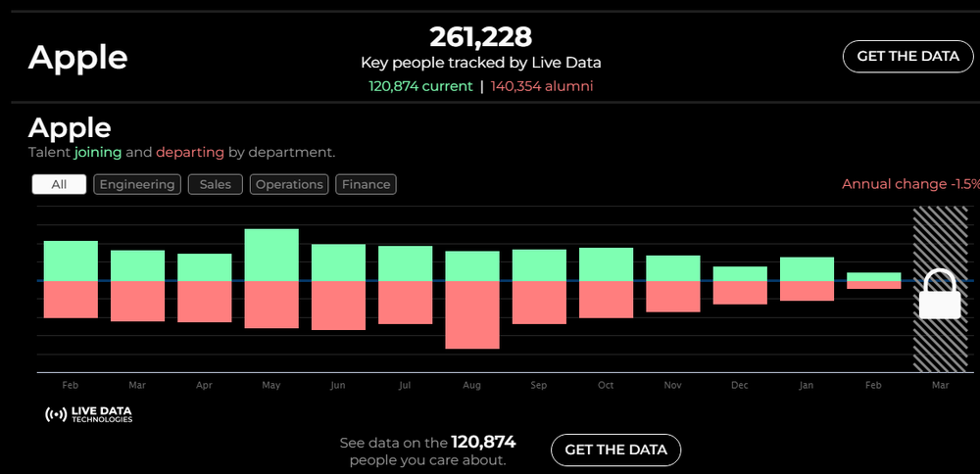This screenshot has height=474, width=980.
Task: Click Key people tracked by Live Data
Action: click(480, 63)
